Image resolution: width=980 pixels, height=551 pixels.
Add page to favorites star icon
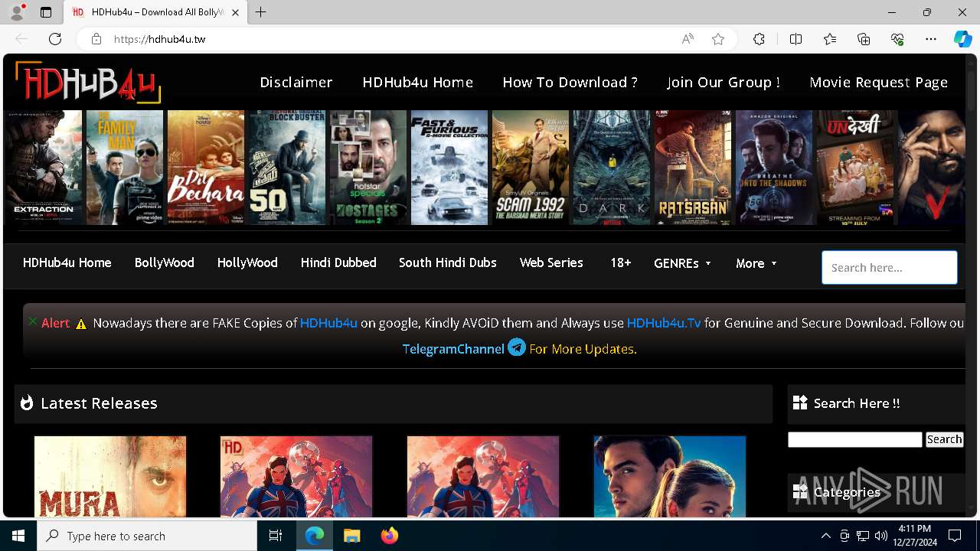click(x=718, y=39)
